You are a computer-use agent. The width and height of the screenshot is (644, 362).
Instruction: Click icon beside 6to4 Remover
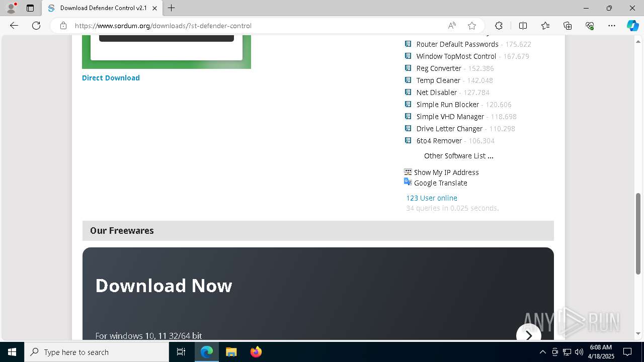pos(408,140)
